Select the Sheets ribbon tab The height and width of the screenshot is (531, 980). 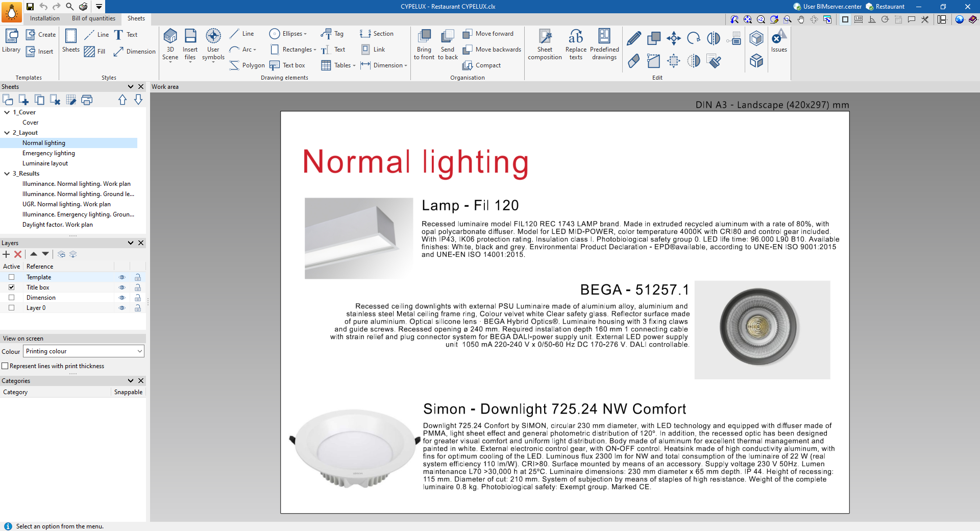pyautogui.click(x=136, y=18)
